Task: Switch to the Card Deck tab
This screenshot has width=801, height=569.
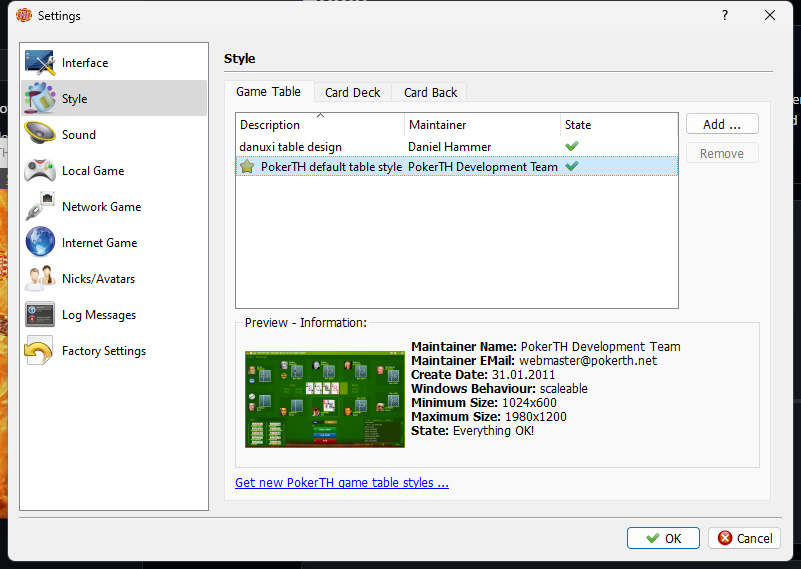Action: pyautogui.click(x=352, y=92)
